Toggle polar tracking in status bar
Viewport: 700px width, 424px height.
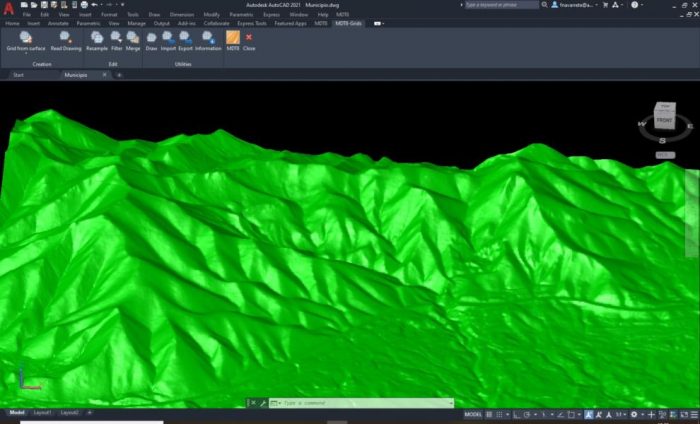(527, 415)
